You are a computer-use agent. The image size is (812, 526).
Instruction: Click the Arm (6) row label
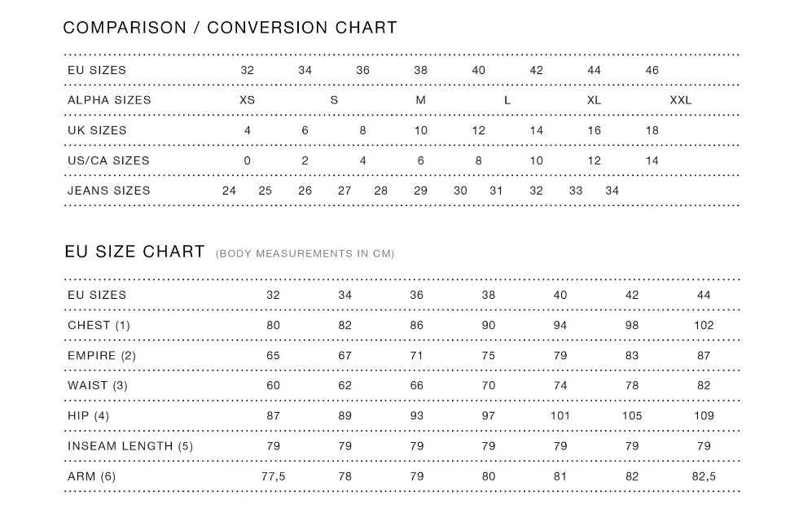point(92,477)
